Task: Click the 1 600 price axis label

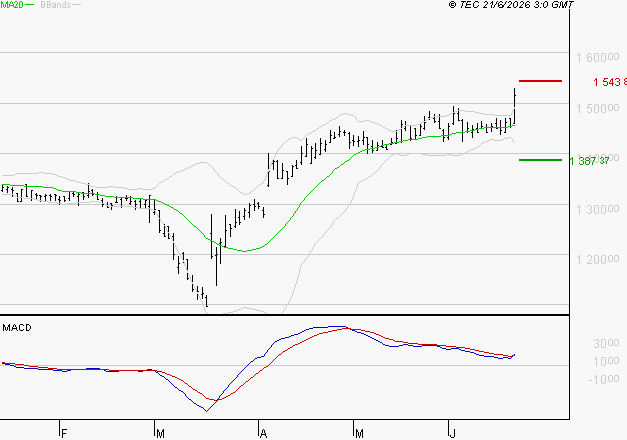Action: (598, 58)
